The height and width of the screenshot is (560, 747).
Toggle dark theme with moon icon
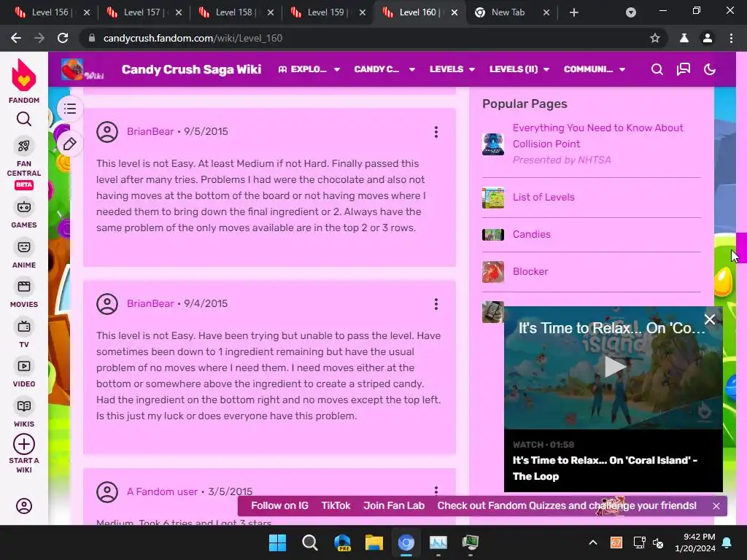pyautogui.click(x=710, y=69)
